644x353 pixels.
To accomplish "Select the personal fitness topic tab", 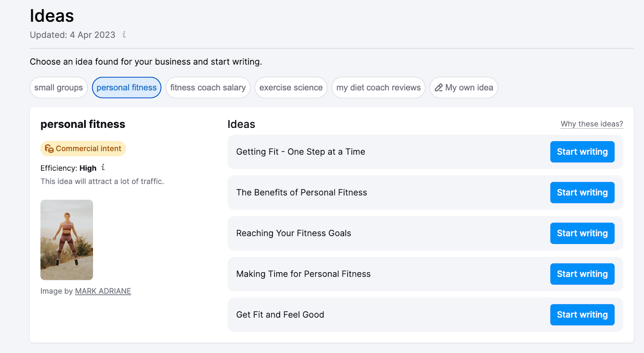I will point(126,88).
